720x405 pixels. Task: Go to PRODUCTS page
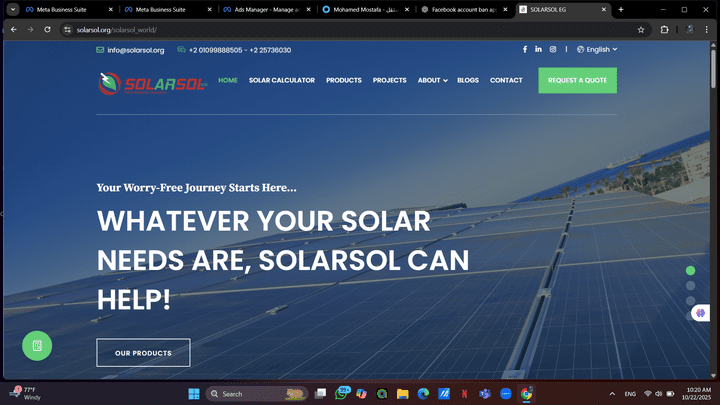[344, 80]
